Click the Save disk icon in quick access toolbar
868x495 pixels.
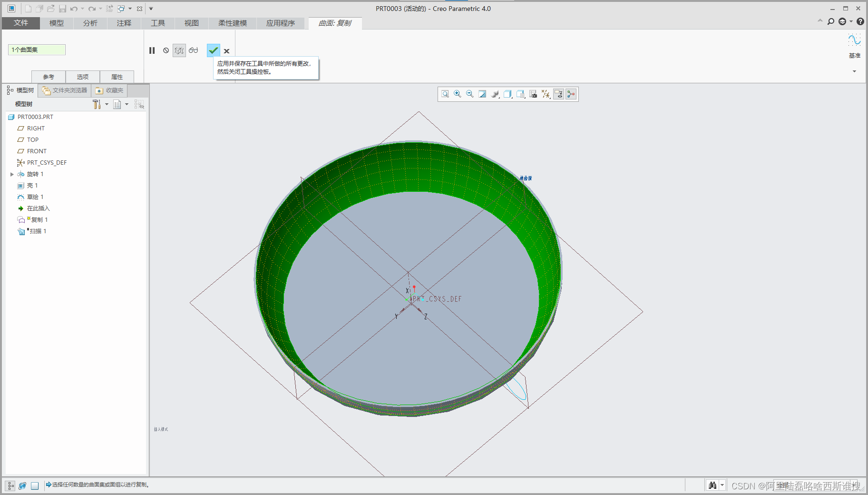62,9
